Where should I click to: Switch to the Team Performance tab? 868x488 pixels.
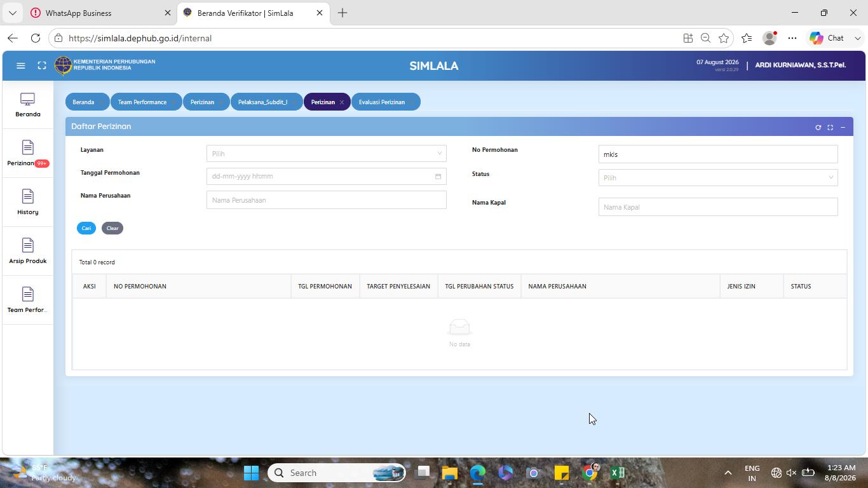tap(142, 102)
